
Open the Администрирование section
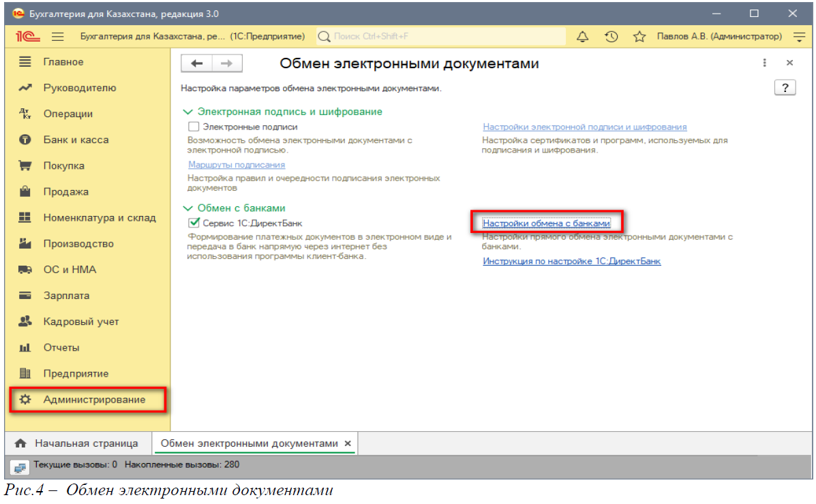coord(94,400)
